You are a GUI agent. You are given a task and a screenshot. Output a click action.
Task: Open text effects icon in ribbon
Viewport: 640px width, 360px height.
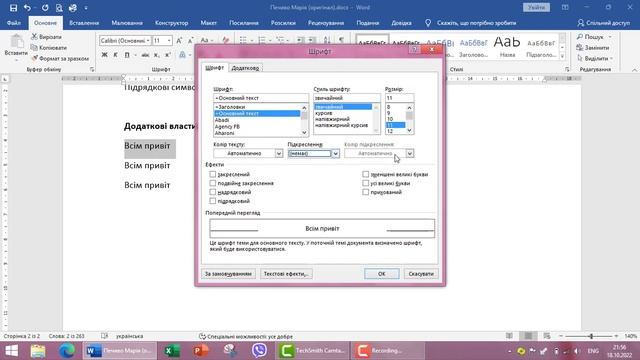click(182, 54)
